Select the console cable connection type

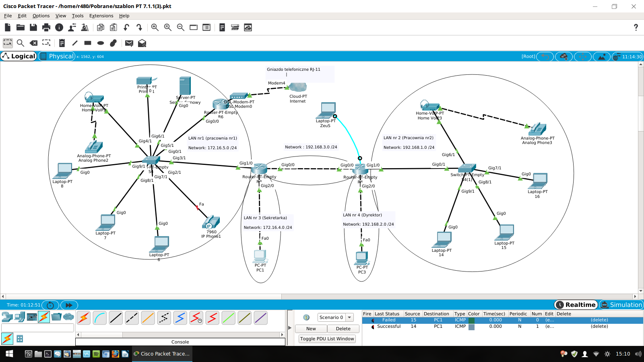(x=100, y=318)
